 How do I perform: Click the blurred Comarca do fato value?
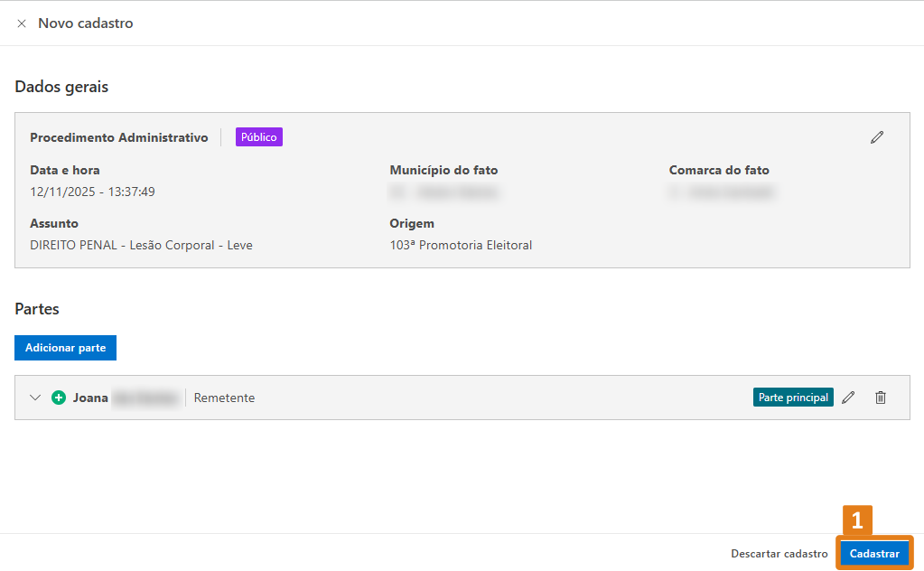tap(722, 192)
